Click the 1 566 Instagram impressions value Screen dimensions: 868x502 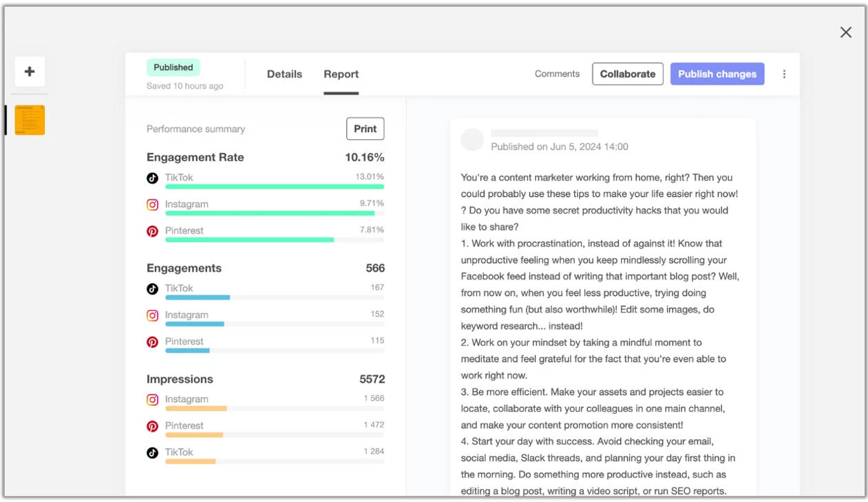point(374,398)
